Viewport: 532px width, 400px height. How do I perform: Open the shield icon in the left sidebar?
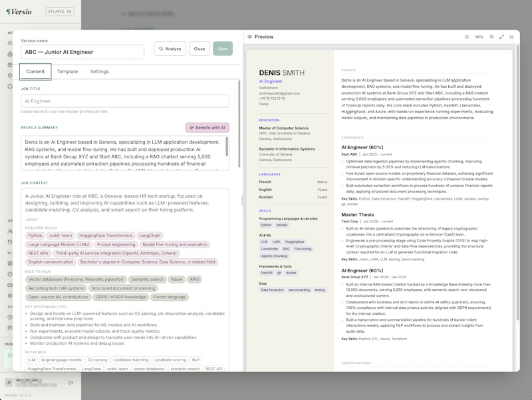pyautogui.click(x=10, y=75)
